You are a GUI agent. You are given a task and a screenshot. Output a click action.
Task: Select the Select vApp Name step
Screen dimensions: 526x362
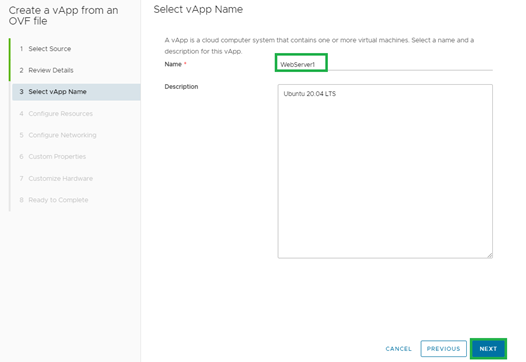click(x=76, y=92)
